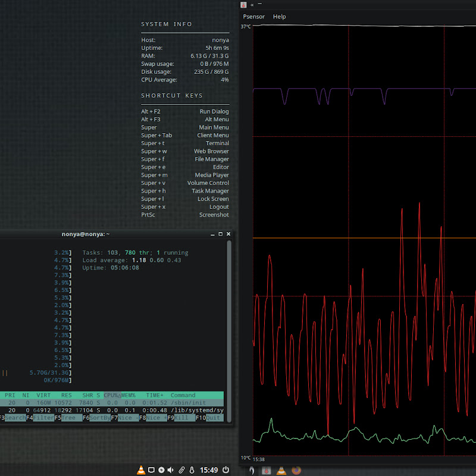Open the VLC cone icon in system tray

pos(141,470)
